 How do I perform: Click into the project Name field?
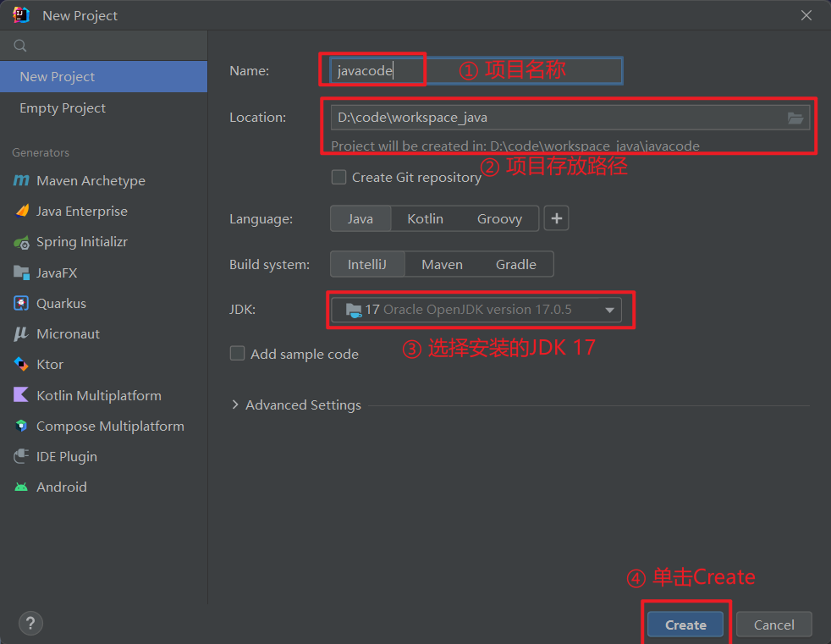click(x=476, y=70)
